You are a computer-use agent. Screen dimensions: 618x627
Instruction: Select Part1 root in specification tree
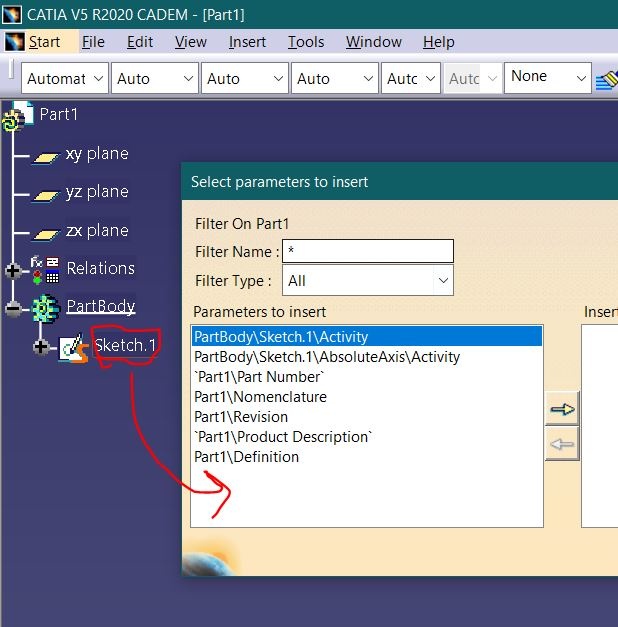pos(58,114)
